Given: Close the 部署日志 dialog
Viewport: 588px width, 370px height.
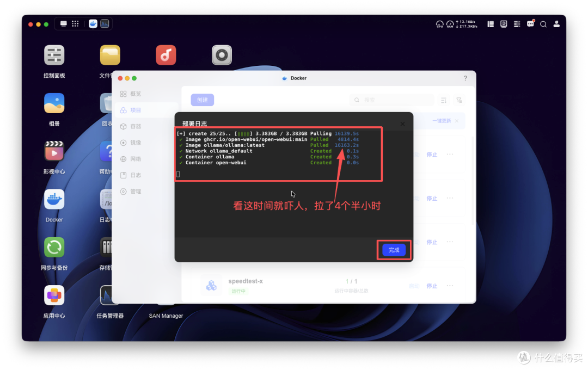Looking at the screenshot, I should pos(402,124).
